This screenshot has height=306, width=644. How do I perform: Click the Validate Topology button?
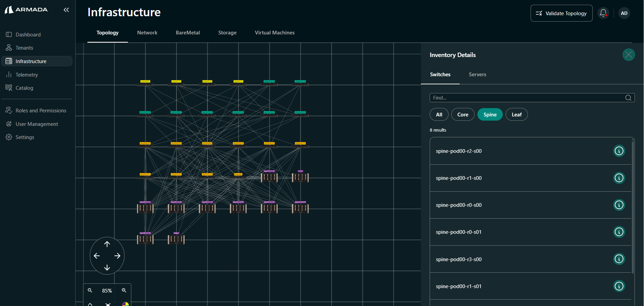point(561,13)
